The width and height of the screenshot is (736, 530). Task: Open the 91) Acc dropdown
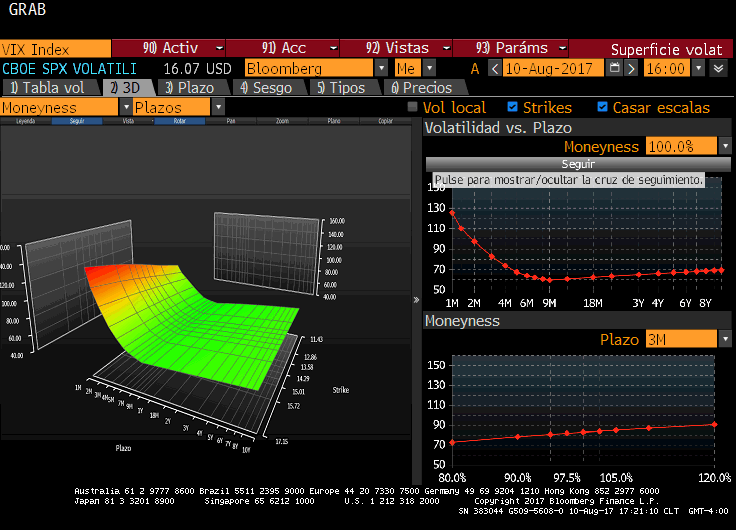tap(283, 48)
